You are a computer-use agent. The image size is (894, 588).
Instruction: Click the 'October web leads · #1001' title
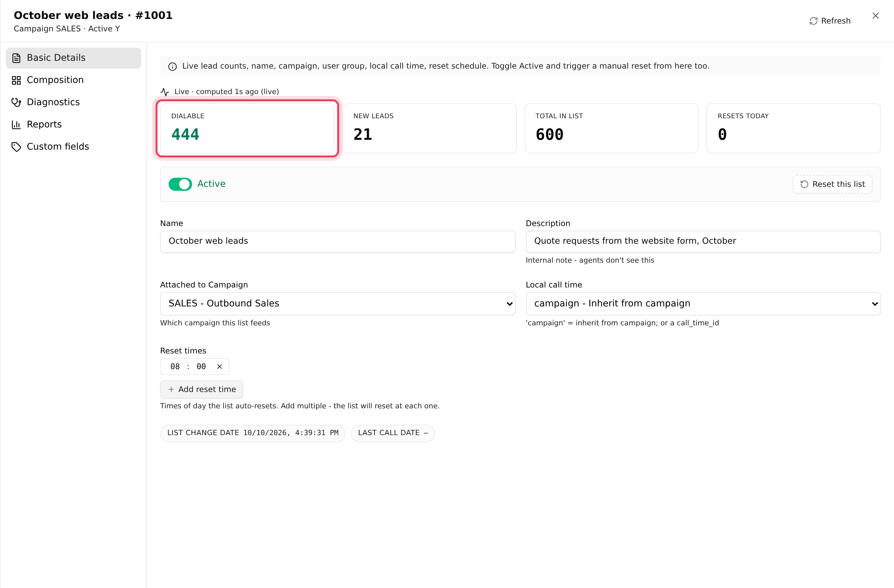(x=93, y=15)
